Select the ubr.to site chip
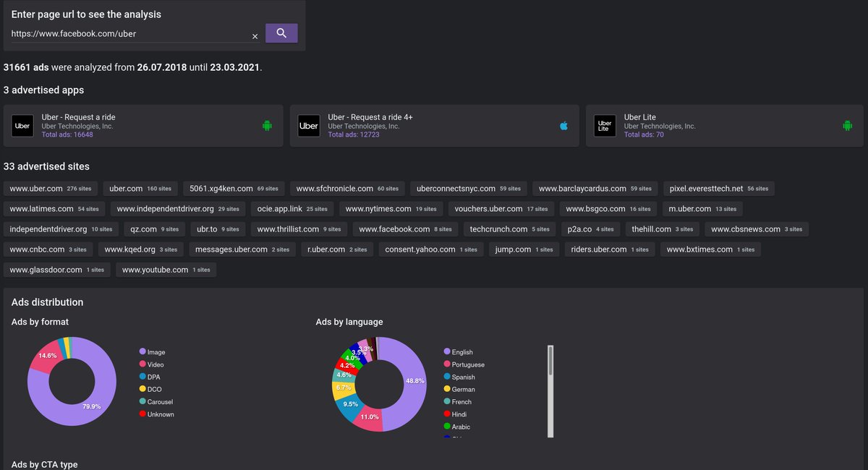Image resolution: width=868 pixels, height=470 pixels. coord(218,229)
